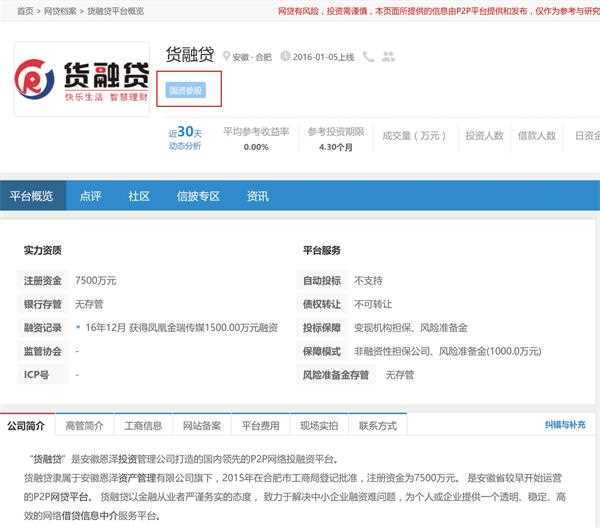This screenshot has width=600, height=528.
Task: Click the 风险准备金存管 value 无存管
Action: (399, 375)
